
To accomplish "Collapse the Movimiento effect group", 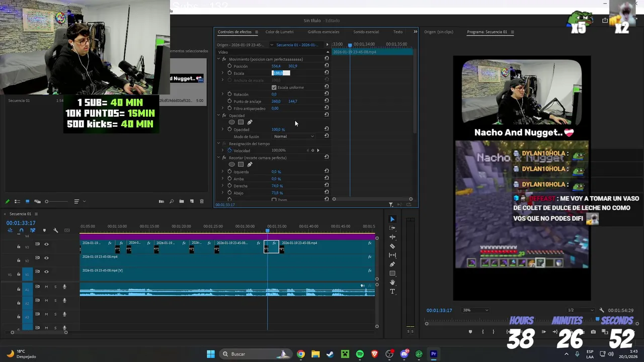I will (x=219, y=59).
